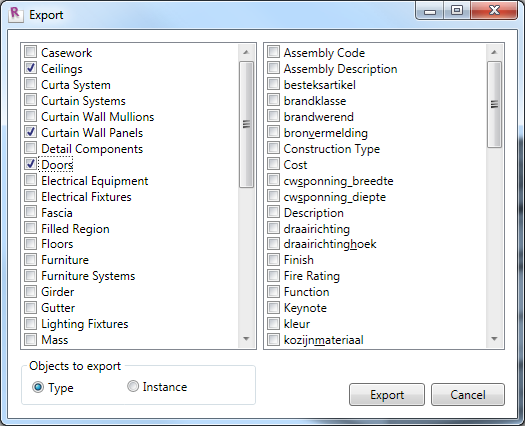Tick the Description parameter checkbox
This screenshot has width=525, height=426.
[273, 212]
